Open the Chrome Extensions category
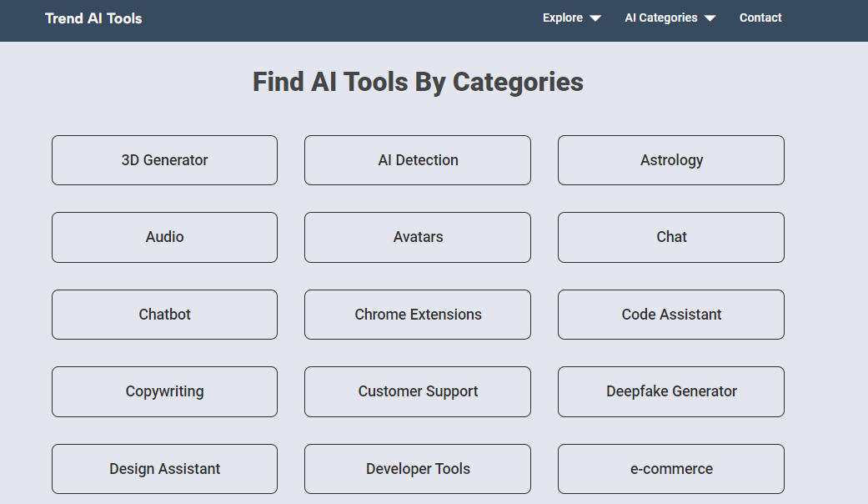Image resolution: width=868 pixels, height=504 pixels. [x=418, y=315]
